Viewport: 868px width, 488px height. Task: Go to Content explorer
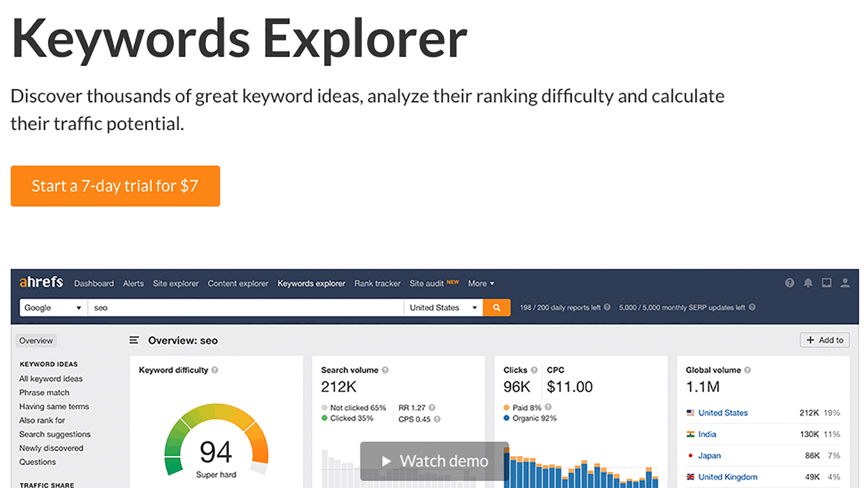238,283
